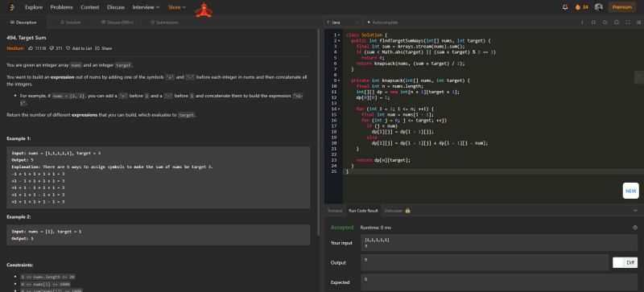
Task: Open the Contest page
Action: [x=90, y=7]
